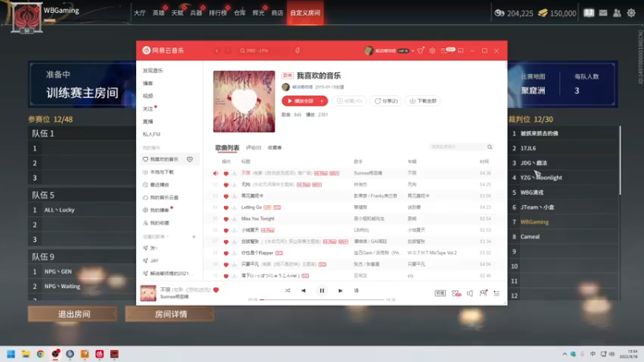644x362 pixels.
Task: Expand the user account dropdown arrow
Action: pyautogui.click(x=412, y=51)
